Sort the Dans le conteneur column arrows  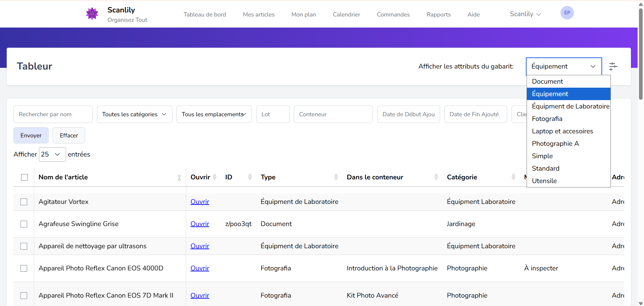436,177
